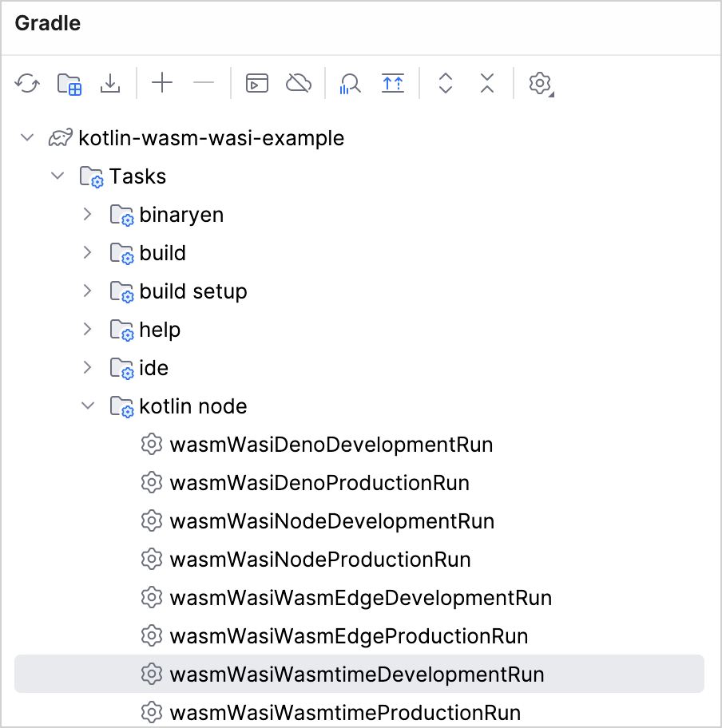Image resolution: width=722 pixels, height=728 pixels.
Task: Select the build setup group label
Action: coord(193,291)
